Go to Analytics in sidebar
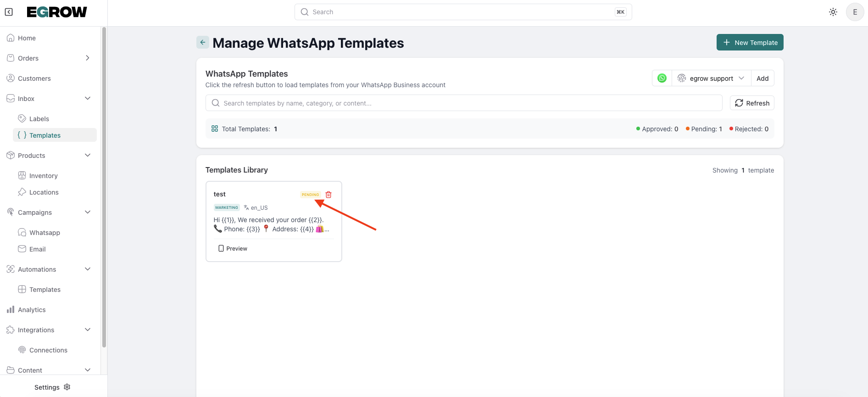 coord(32,310)
